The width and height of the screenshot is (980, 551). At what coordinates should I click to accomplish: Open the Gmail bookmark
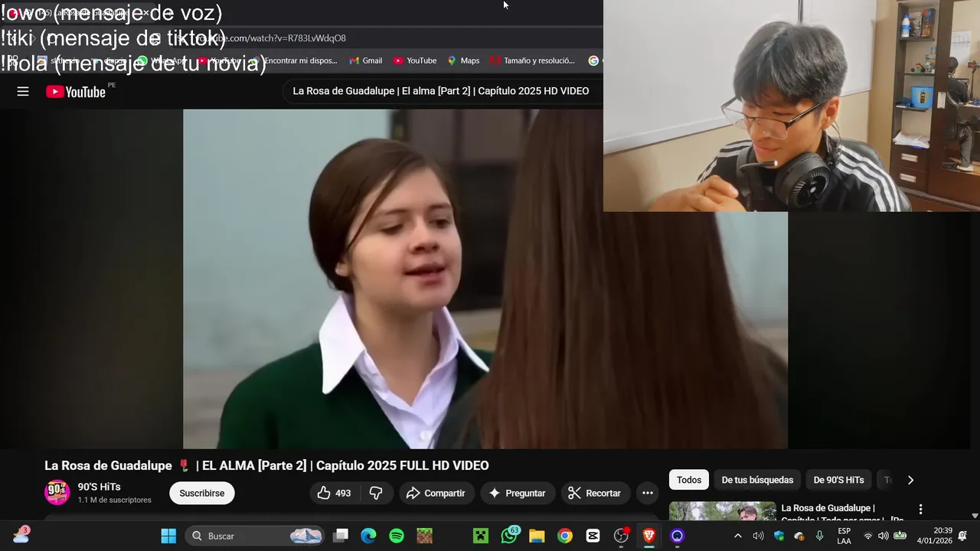(365, 60)
